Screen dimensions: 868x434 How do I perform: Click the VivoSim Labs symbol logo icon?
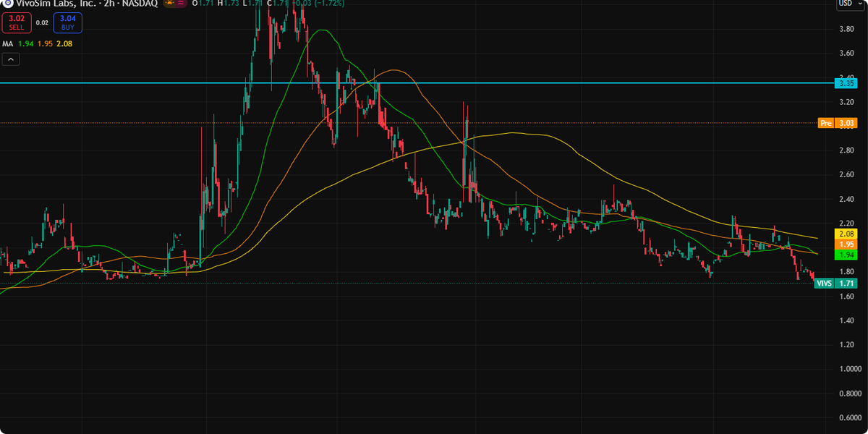7,3
